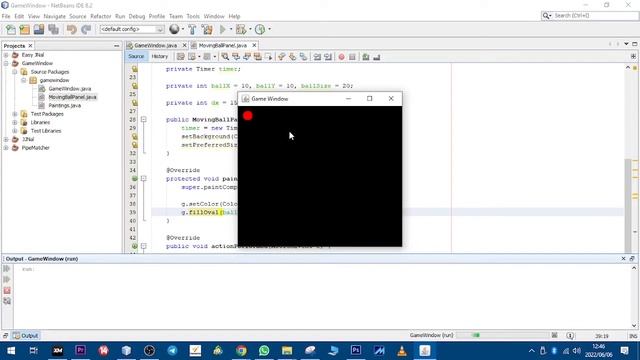Click the GameWindow run progress bar
Viewport: 640px width, 360px height.
[502, 336]
